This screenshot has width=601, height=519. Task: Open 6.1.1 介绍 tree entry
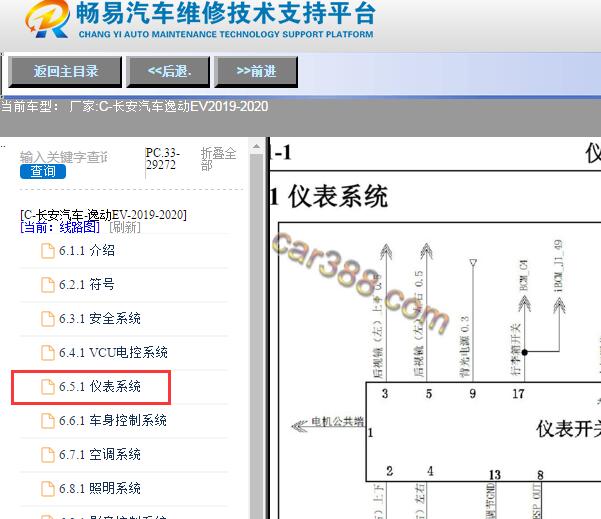tap(87, 251)
